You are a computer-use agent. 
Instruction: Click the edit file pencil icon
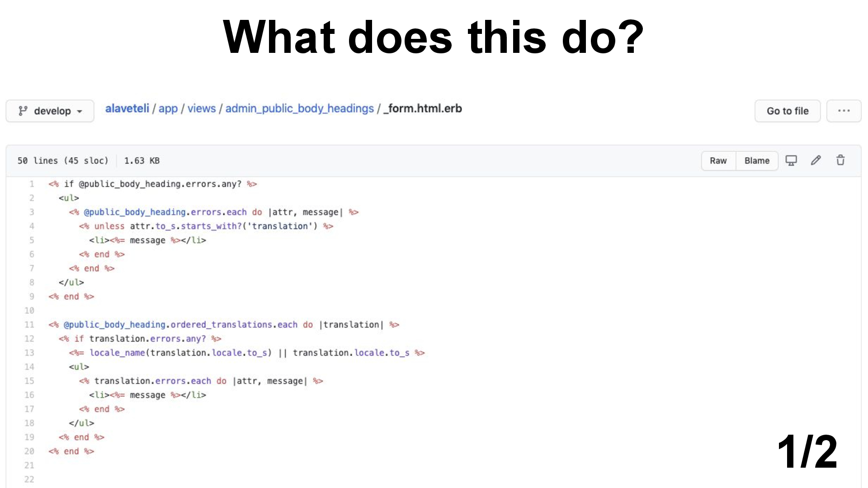coord(817,160)
